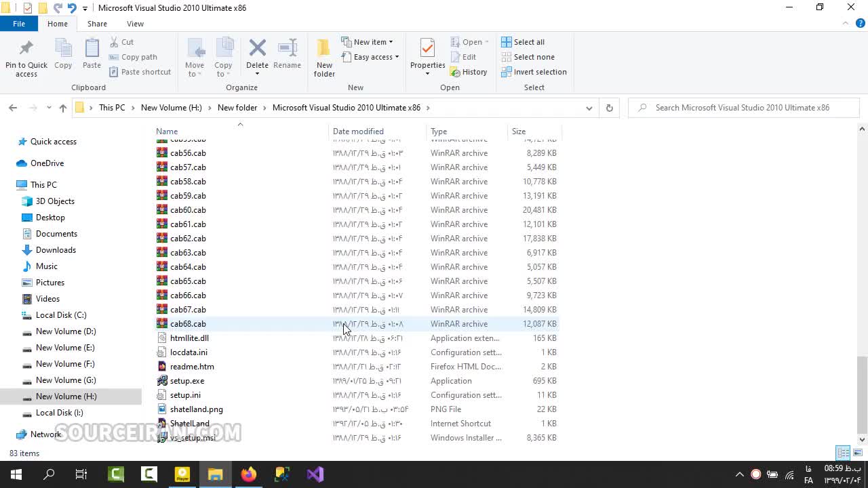Open Firefox from the taskbar
This screenshot has width=868, height=488.
click(249, 474)
